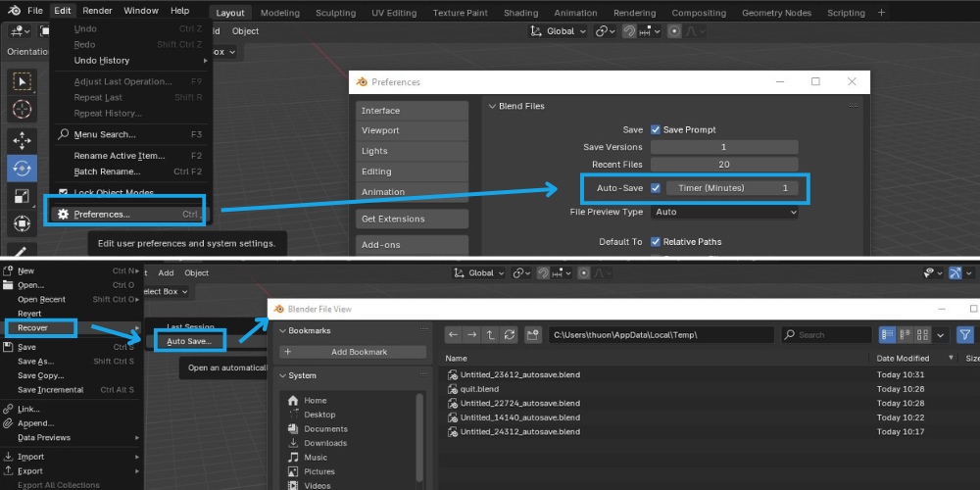
Task: Activate the Cursor tool in the left toolbar
Action: [x=22, y=110]
